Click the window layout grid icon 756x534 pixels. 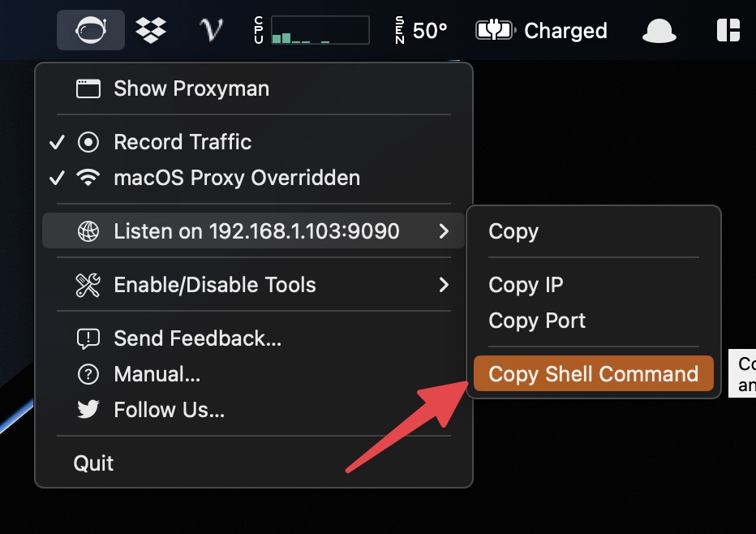coord(728,30)
